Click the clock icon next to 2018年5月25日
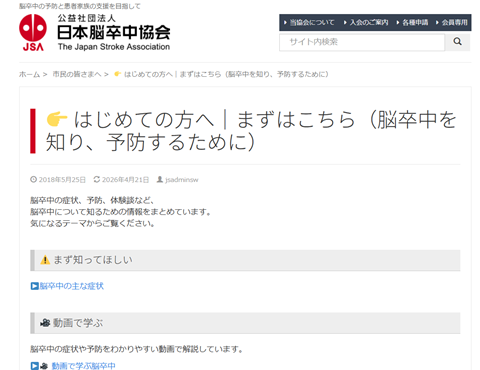Image resolution: width=480 pixels, height=370 pixels. pyautogui.click(x=33, y=179)
